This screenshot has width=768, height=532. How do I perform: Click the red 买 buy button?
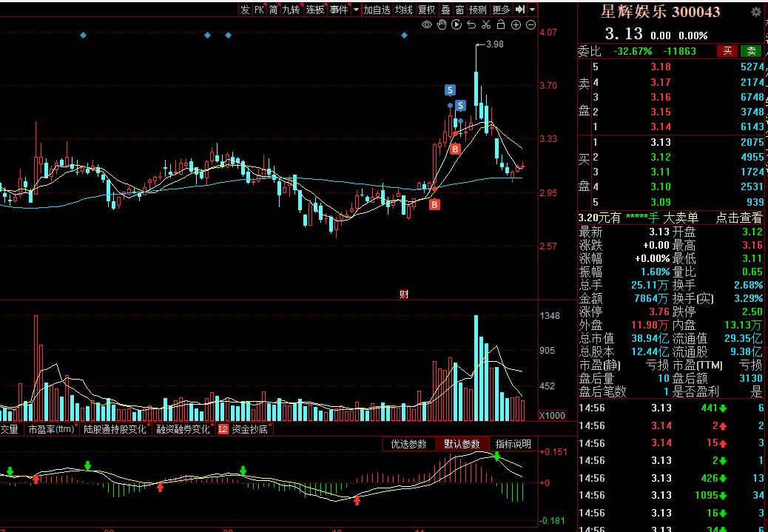[x=728, y=50]
